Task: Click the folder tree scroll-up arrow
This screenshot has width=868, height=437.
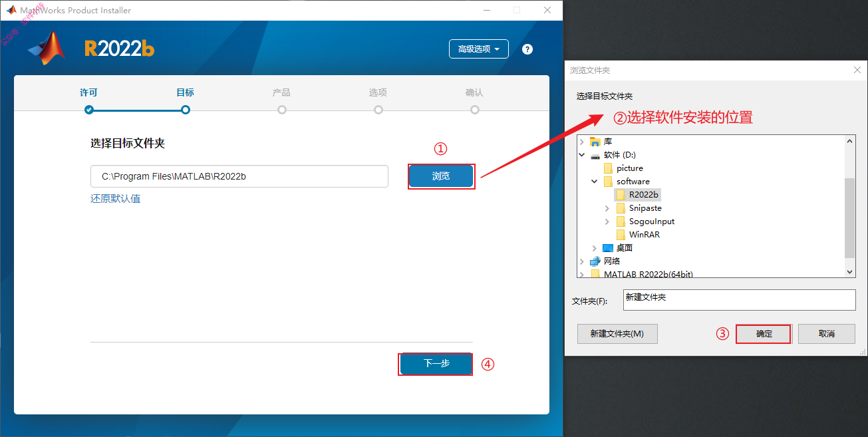Action: (x=850, y=140)
